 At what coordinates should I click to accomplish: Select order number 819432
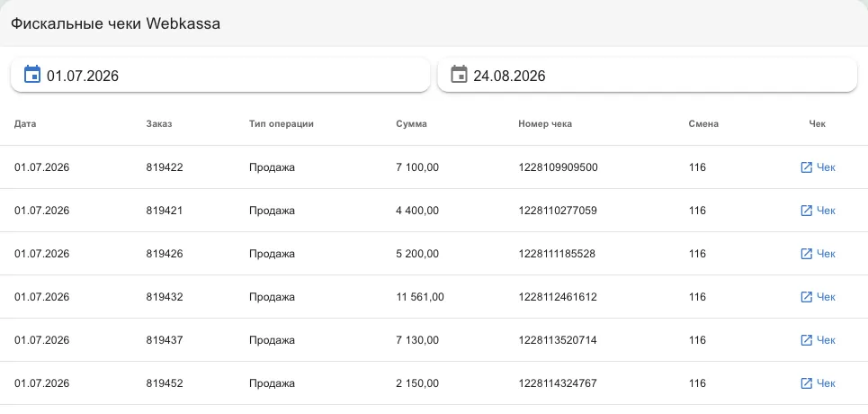(165, 297)
